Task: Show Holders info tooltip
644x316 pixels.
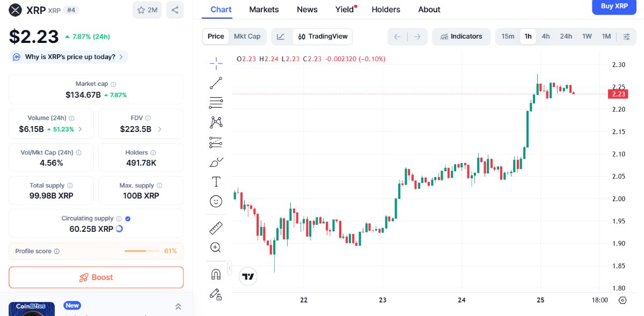Action: (153, 153)
